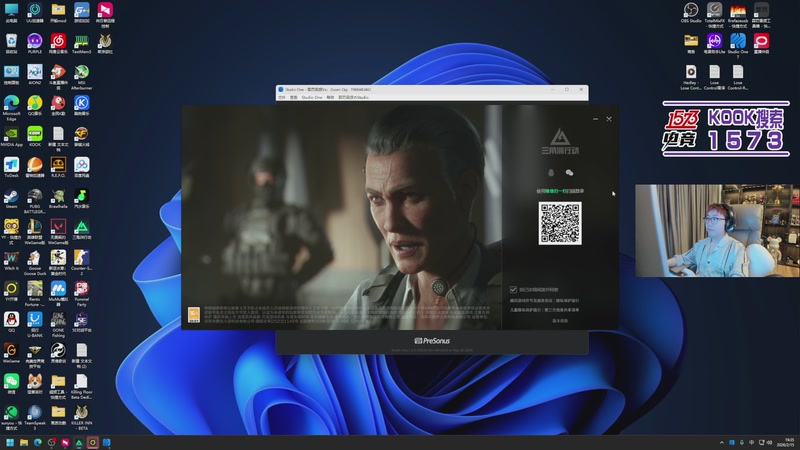Click the Brawlhalla desktop icon
The height and width of the screenshot is (450, 800).
[58, 198]
